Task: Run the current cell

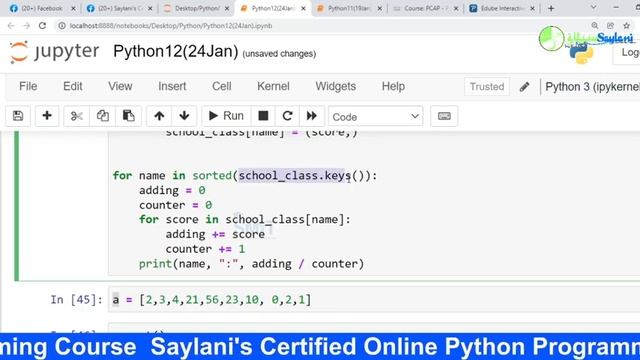Action: click(226, 116)
